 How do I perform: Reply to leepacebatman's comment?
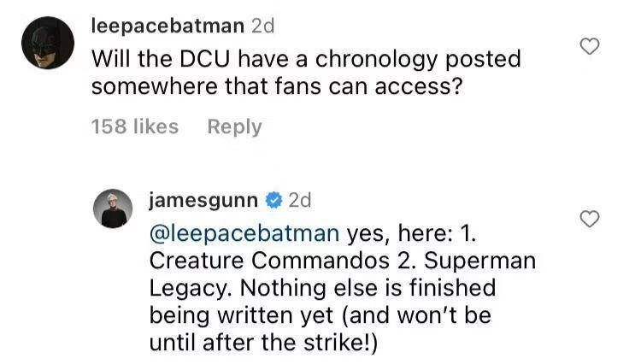(x=234, y=127)
